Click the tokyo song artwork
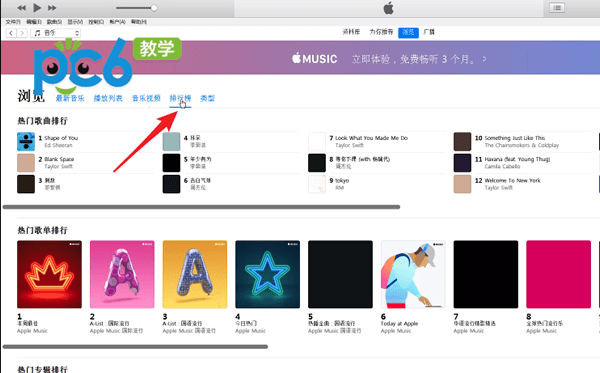 point(317,184)
